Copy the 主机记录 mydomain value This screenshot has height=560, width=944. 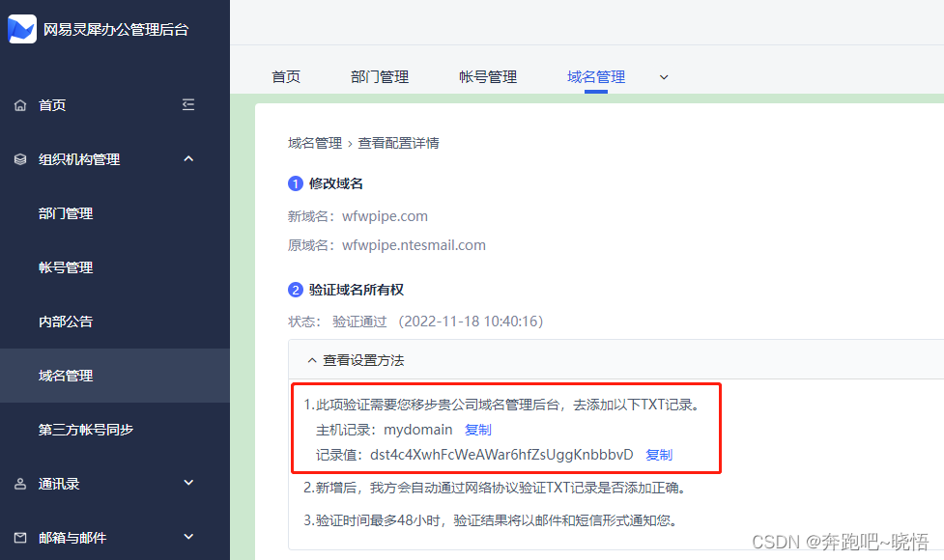[x=478, y=430]
